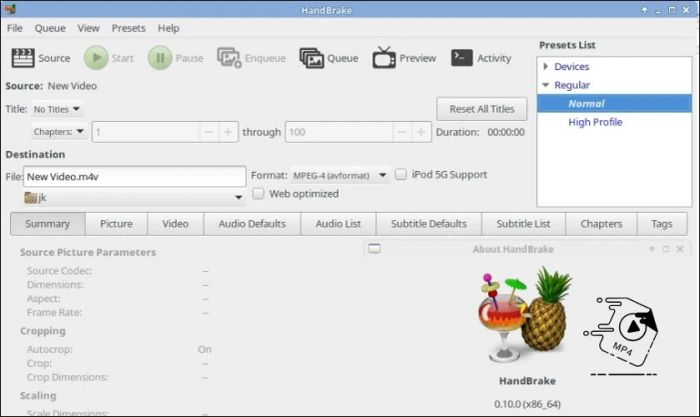
Task: Open the jk destination folder dropdown
Action: (134, 197)
